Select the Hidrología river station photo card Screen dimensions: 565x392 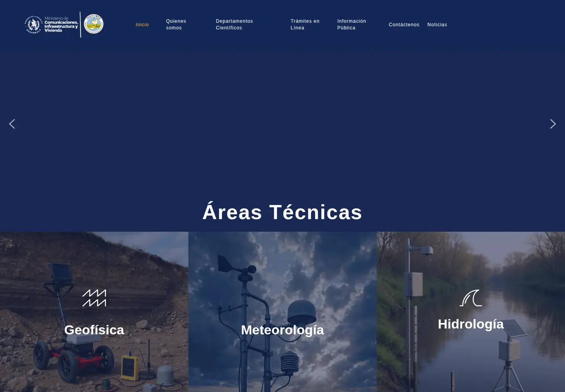click(471, 312)
